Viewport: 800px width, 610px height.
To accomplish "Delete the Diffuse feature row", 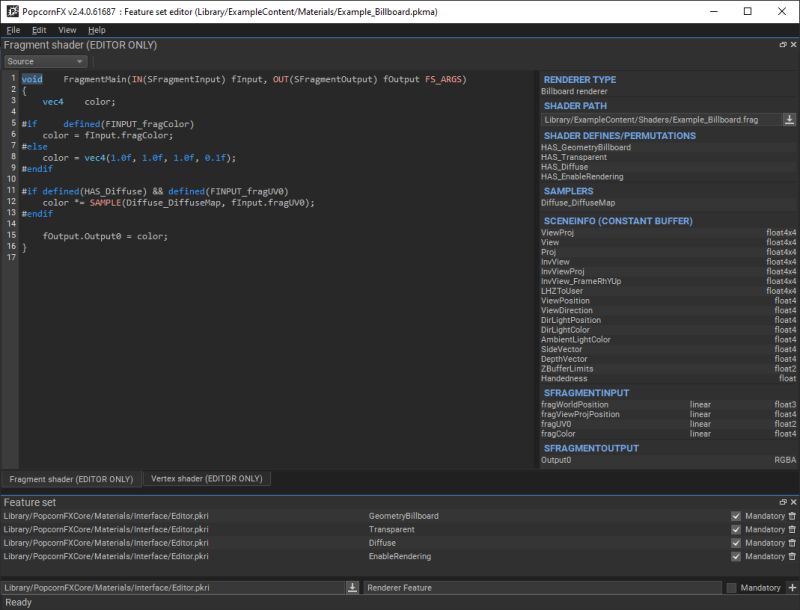I will click(792, 543).
